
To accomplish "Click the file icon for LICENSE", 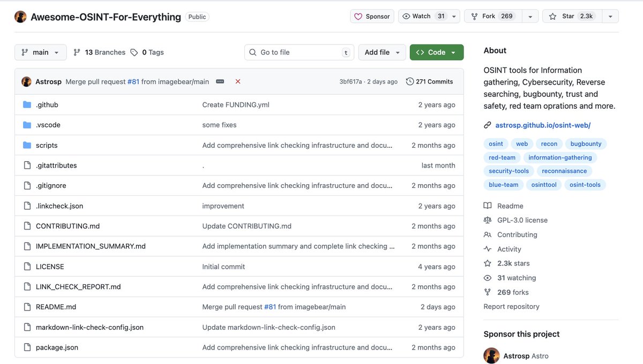I will pos(27,267).
